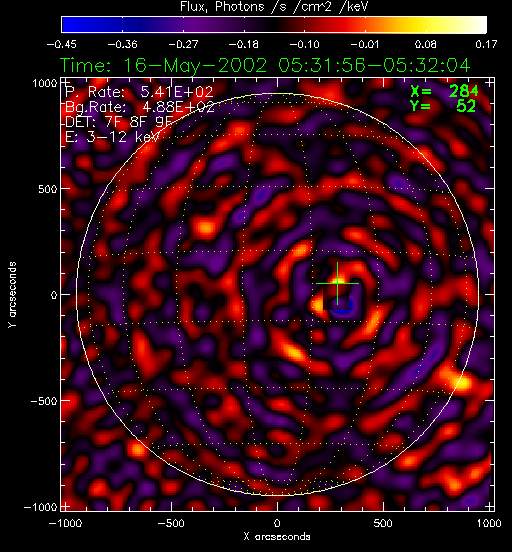Click the -500 label on Y axis
Image resolution: width=512 pixels, height=552 pixels.
tap(44, 401)
